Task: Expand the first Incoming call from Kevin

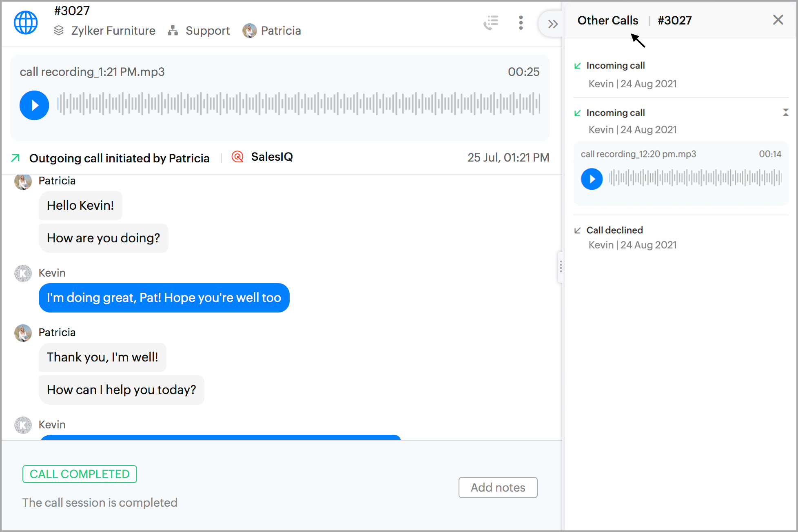Action: pyautogui.click(x=615, y=66)
